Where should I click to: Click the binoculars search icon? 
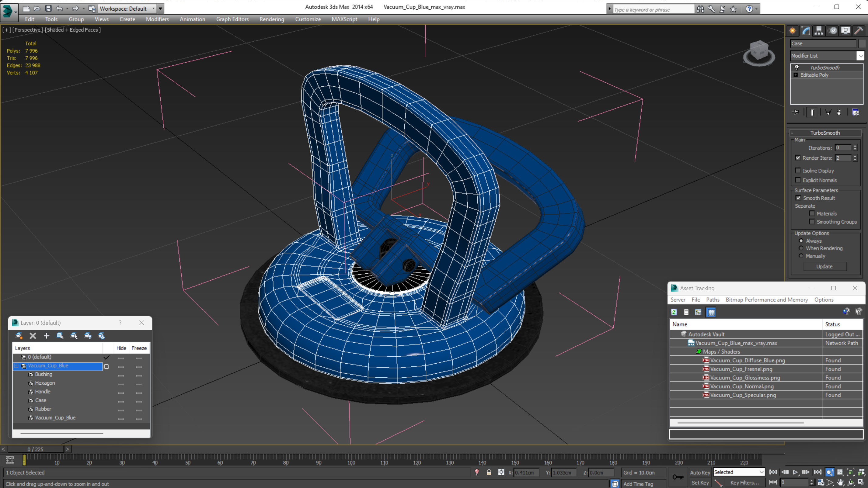701,9
